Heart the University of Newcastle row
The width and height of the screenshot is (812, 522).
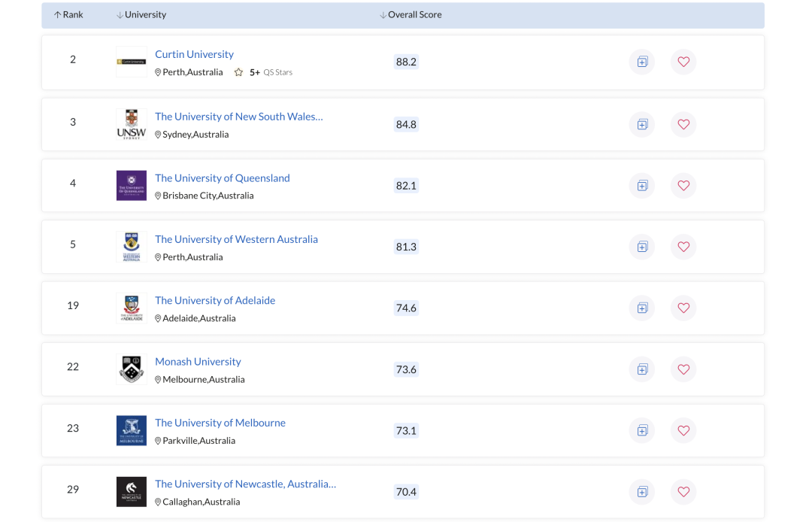point(683,491)
